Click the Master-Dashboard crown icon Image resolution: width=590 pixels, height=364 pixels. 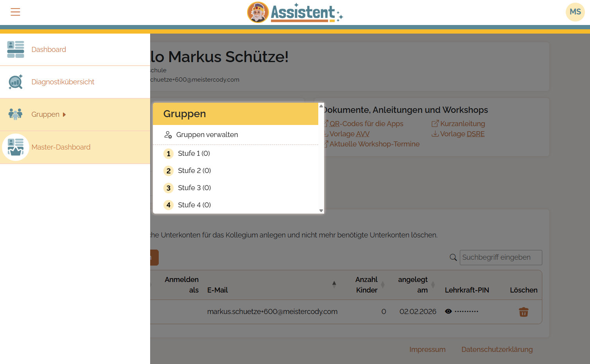point(16,147)
